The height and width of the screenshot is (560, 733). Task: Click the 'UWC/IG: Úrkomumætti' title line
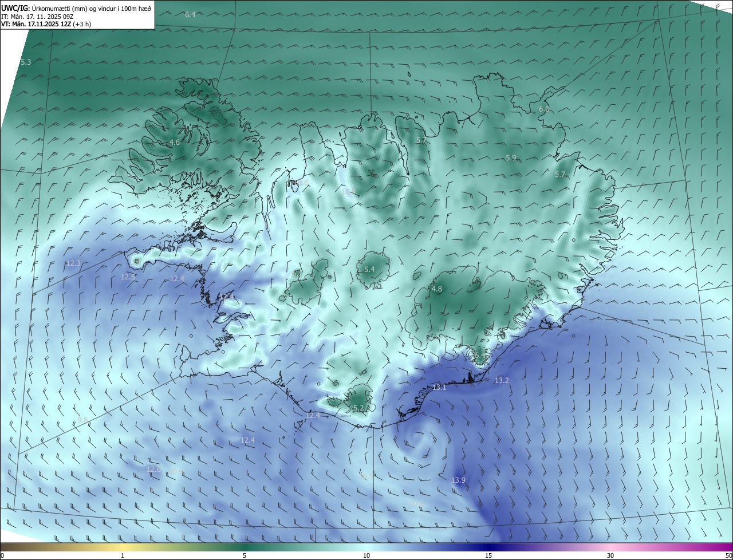(76, 8)
